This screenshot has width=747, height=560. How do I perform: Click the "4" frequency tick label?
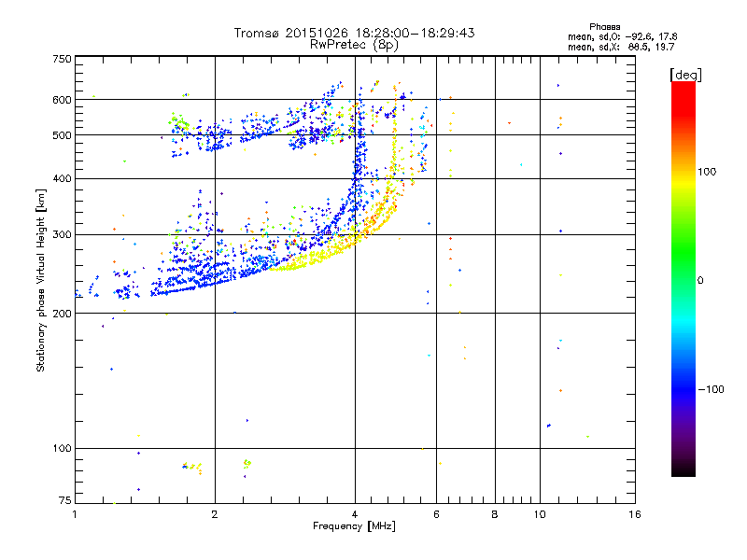point(355,514)
